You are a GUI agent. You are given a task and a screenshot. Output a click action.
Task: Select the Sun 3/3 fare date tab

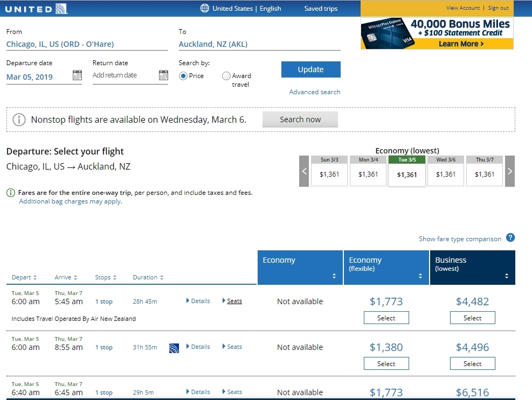(329, 171)
